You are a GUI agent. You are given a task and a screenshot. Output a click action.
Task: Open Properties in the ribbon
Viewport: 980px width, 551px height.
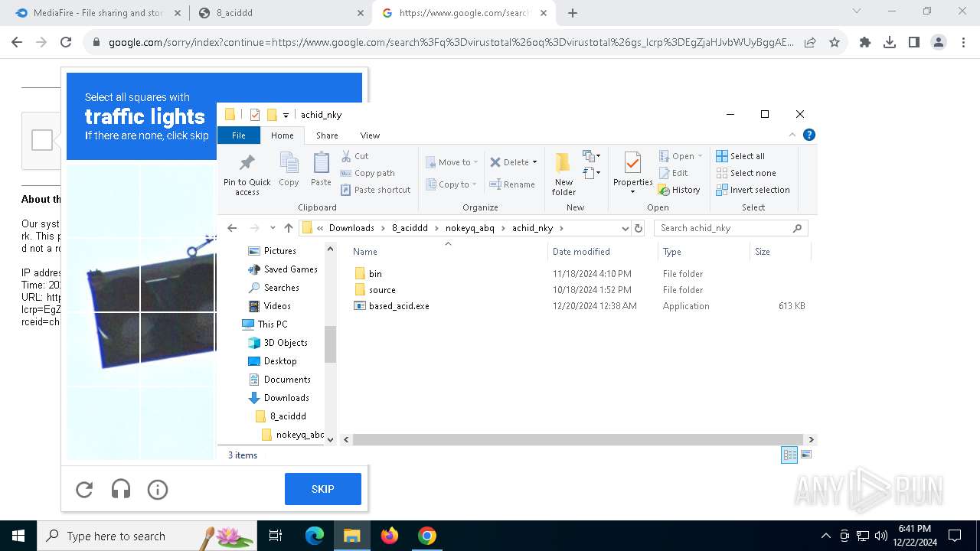632,173
